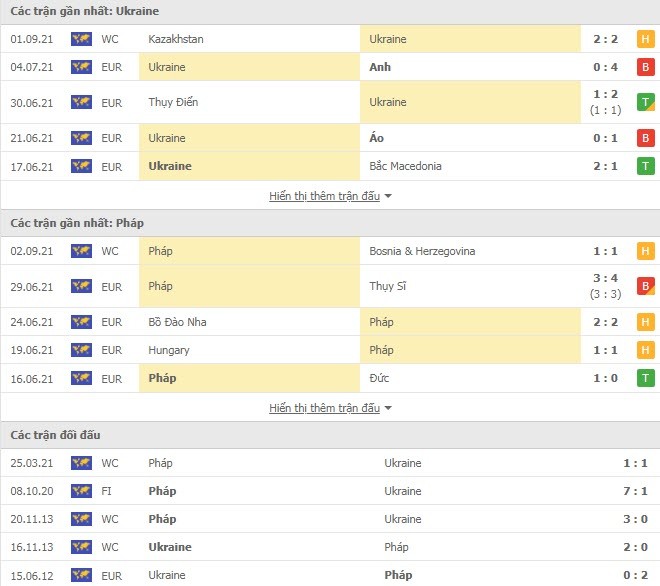Click the orange H badge for Kazakhstan–Ukraine match
Screen dimensions: 660x586
(645, 39)
